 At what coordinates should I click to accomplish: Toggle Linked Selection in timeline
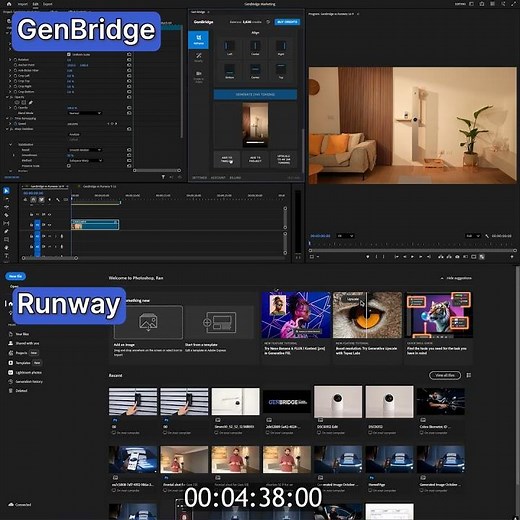coord(41,200)
